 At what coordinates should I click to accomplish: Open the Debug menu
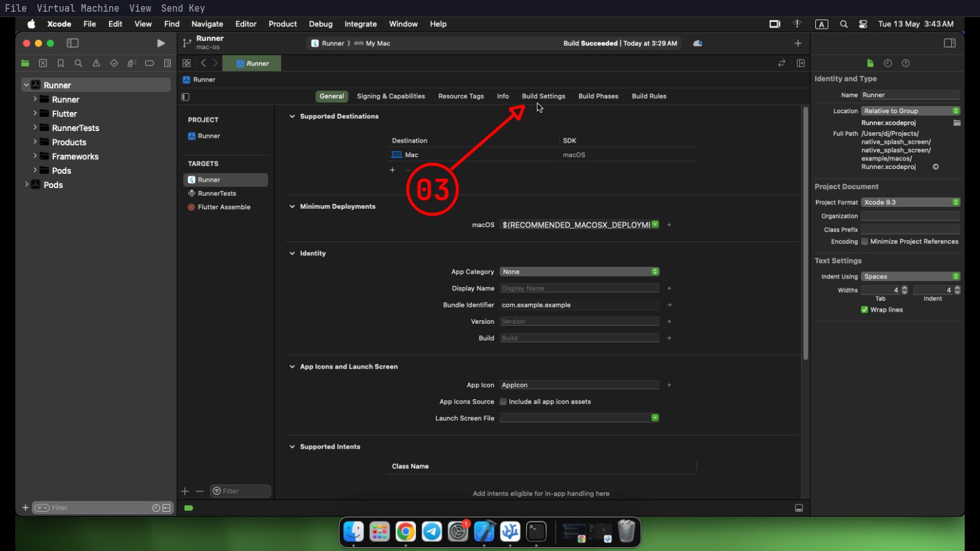320,24
